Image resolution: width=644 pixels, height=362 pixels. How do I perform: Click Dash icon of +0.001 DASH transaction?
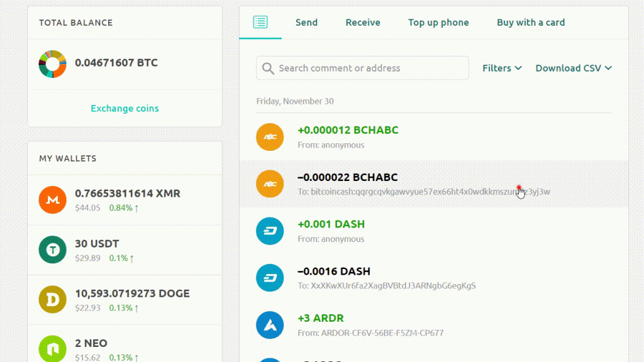270,231
